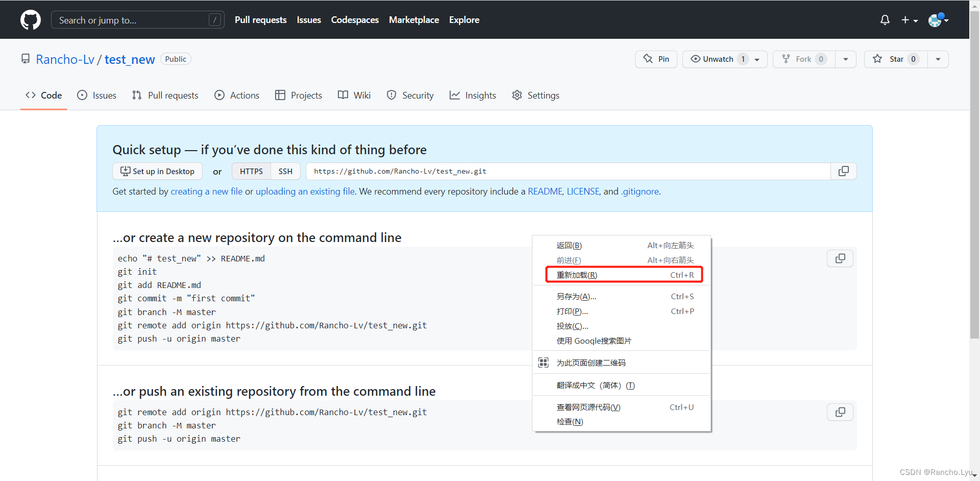Focus the Search or jump to box

pyautogui.click(x=138, y=20)
